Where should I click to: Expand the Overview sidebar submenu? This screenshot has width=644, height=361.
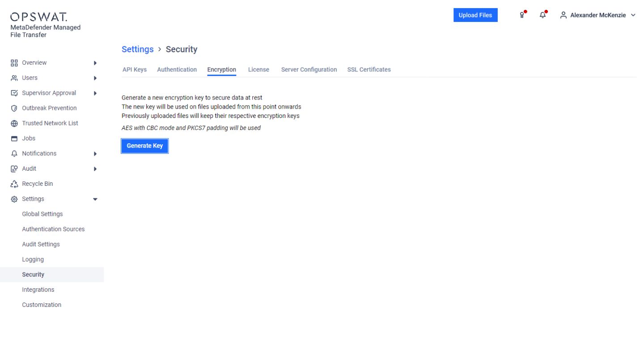pyautogui.click(x=95, y=63)
